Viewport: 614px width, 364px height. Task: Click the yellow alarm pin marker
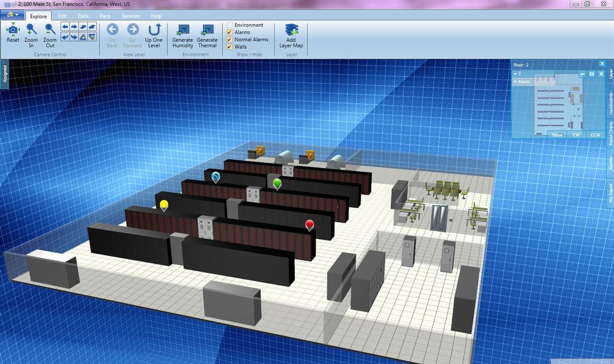(164, 205)
